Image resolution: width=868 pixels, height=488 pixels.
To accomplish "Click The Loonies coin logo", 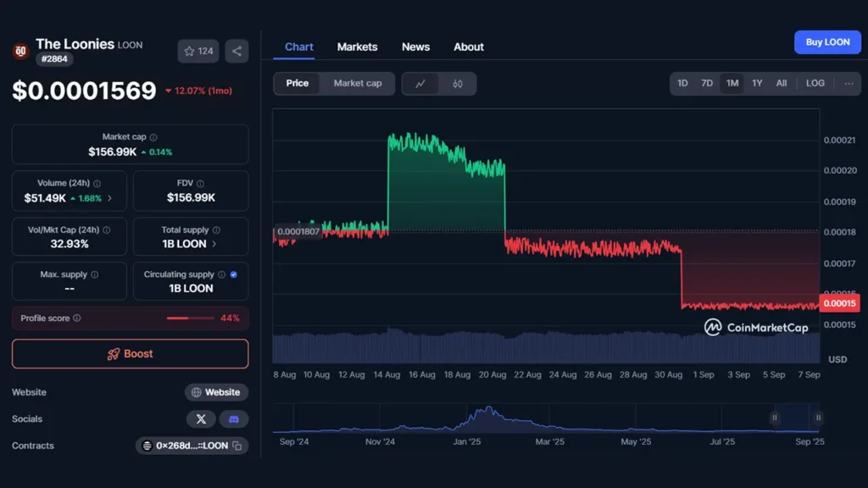I will (20, 51).
